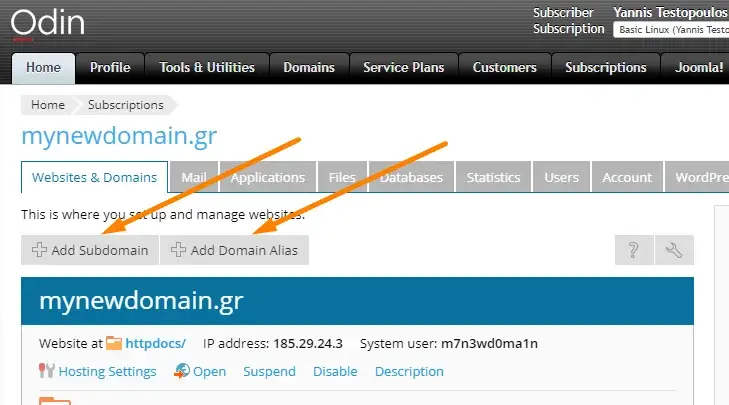Click the httpdocs folder icon
The width and height of the screenshot is (729, 405).
click(113, 343)
